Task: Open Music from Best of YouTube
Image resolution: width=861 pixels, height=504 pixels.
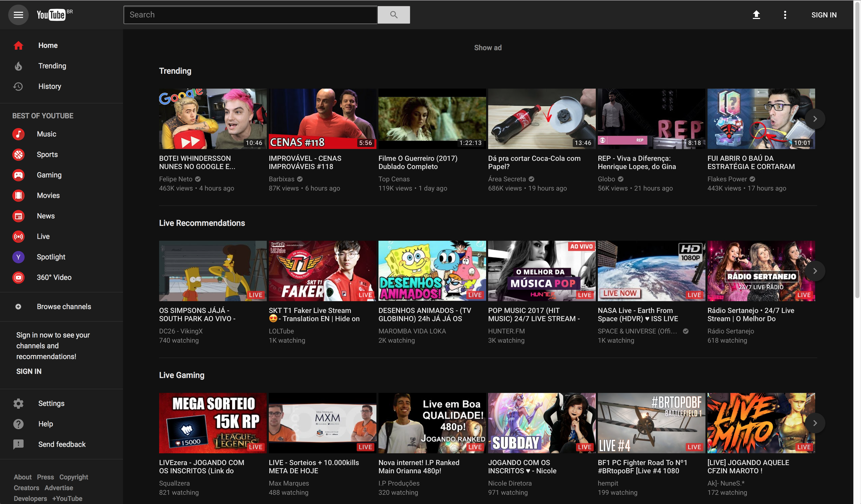Action: [x=46, y=134]
